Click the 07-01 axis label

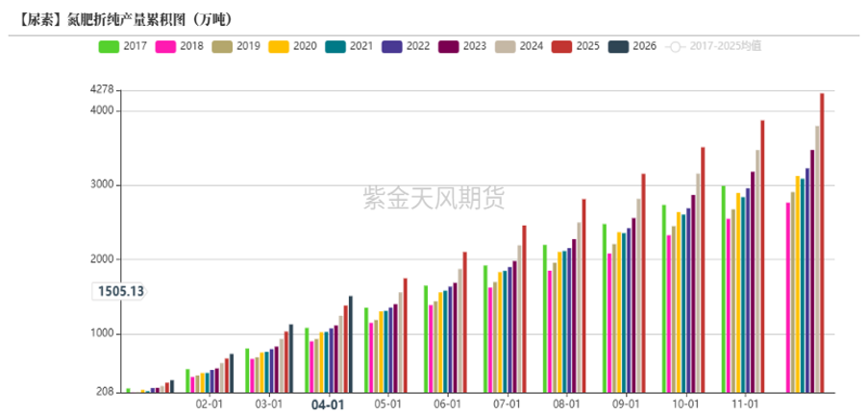[507, 403]
